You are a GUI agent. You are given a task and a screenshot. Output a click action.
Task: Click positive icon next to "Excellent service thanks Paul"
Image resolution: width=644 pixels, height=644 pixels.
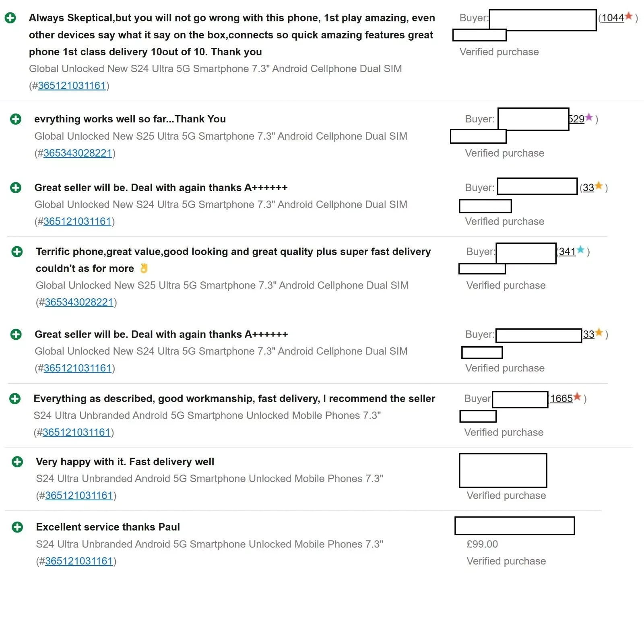click(17, 527)
